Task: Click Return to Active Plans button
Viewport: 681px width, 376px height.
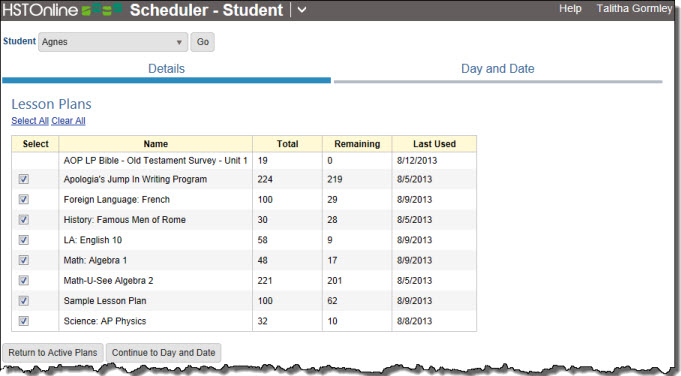Action: 53,353
